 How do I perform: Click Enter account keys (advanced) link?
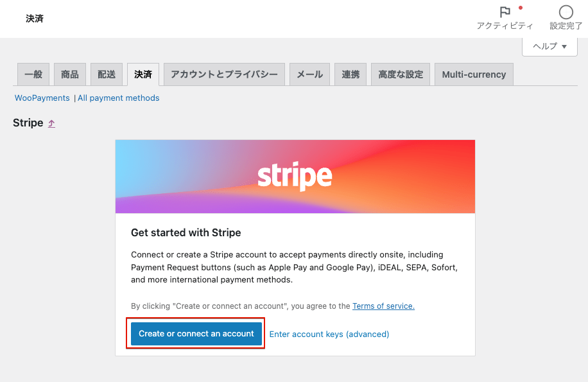pos(329,334)
